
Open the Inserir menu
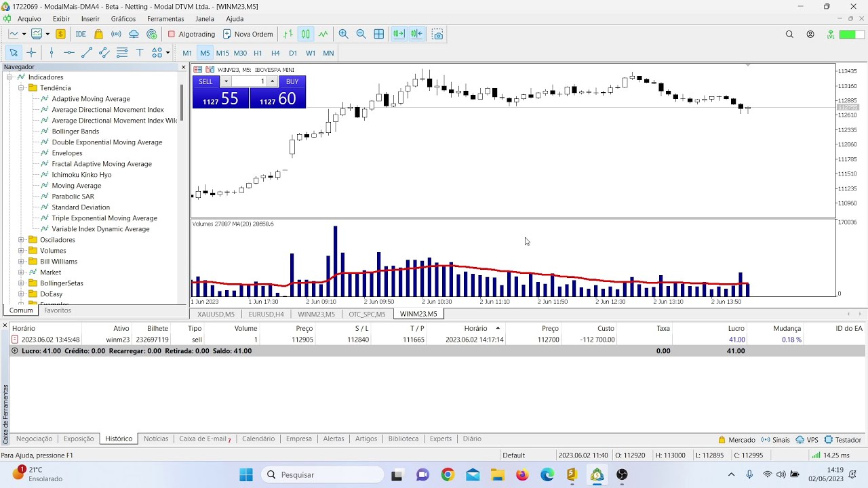tap(90, 19)
